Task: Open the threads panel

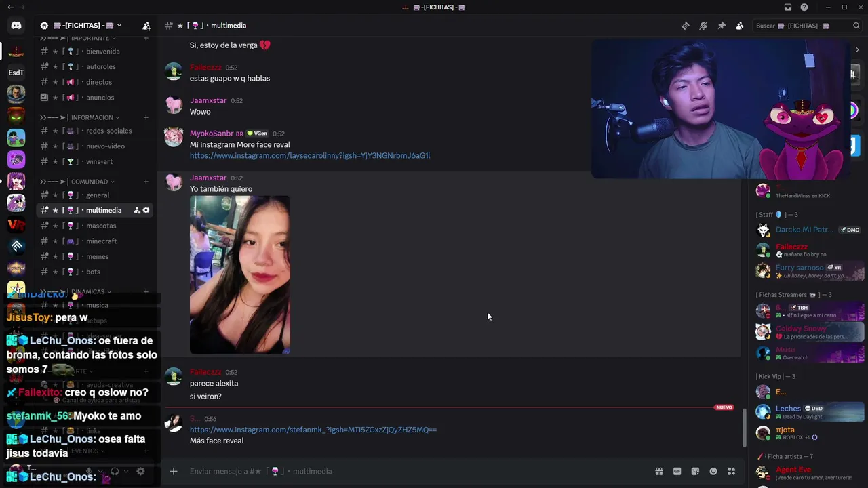Action: (x=686, y=26)
